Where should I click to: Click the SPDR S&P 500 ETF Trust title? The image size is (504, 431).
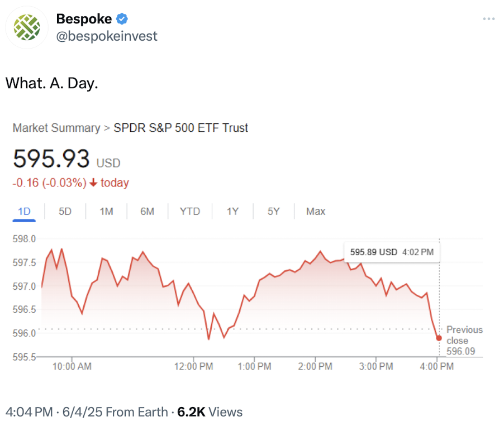click(x=180, y=128)
